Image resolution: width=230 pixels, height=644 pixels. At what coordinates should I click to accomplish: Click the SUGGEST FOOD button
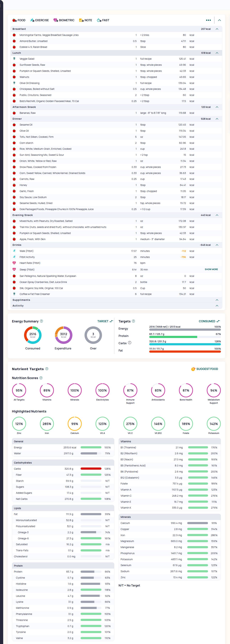[205, 369]
